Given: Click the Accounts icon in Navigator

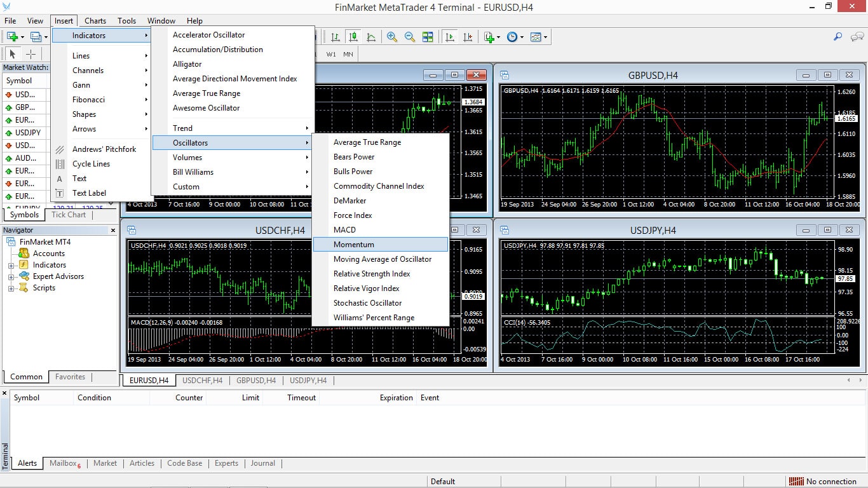Looking at the screenshot, I should tap(25, 254).
